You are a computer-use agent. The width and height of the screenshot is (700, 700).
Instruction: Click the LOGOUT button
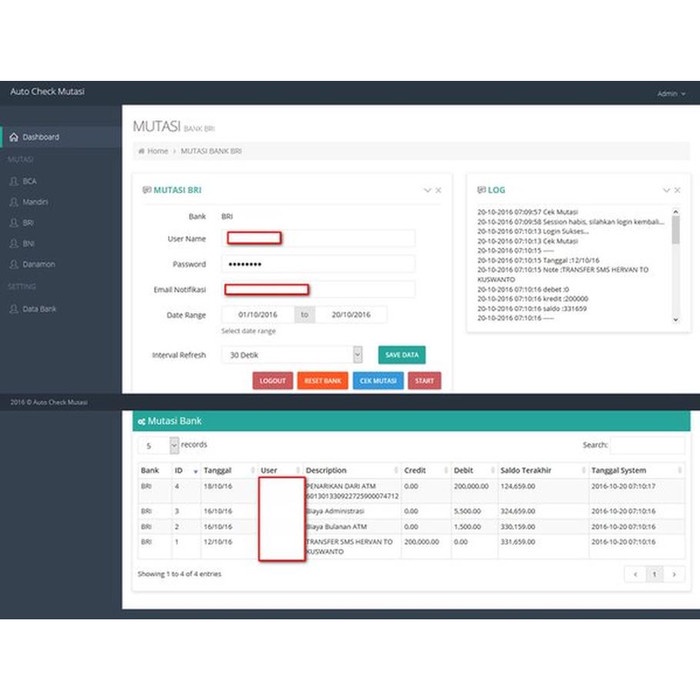273,381
